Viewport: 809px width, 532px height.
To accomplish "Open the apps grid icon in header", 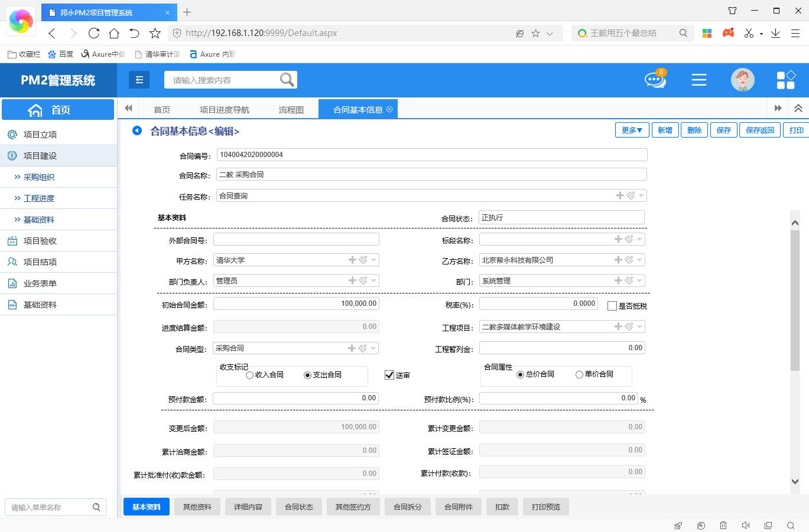I will [x=785, y=80].
